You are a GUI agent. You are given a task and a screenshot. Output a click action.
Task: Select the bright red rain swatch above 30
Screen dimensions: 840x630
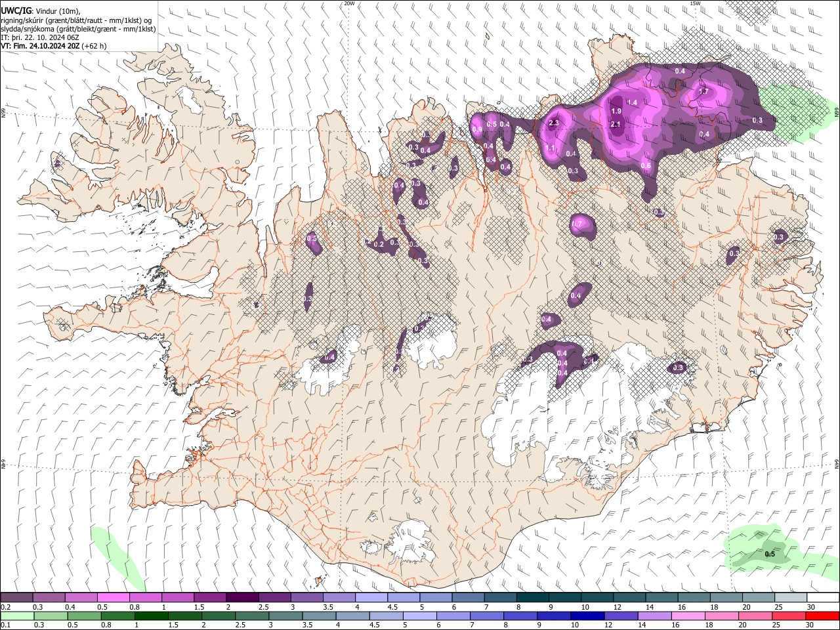click(822, 616)
